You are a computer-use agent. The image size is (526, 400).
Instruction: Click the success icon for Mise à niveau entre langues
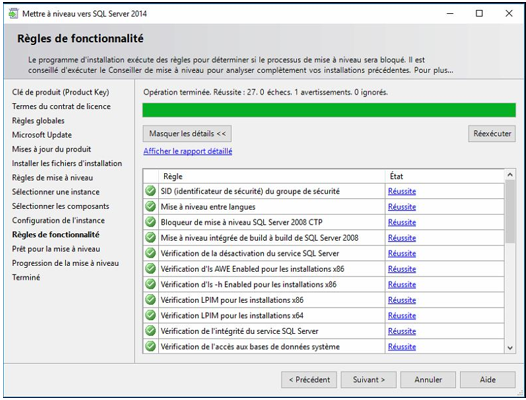(151, 206)
